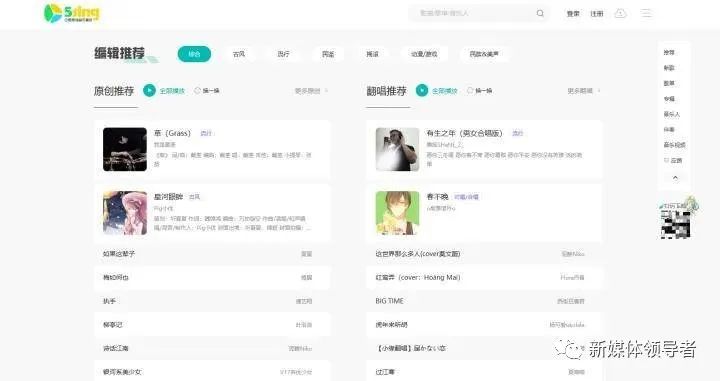Open song row 这世界那么多人(cover莫文蔚)

484,254
